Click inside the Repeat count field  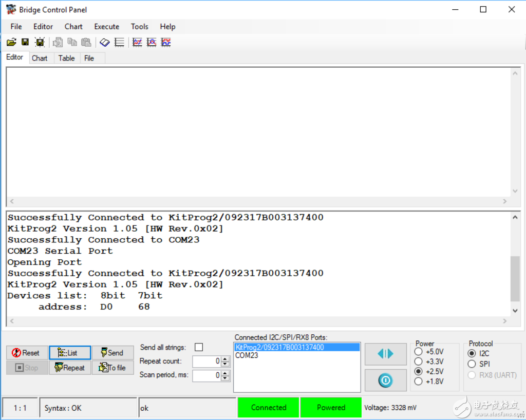pyautogui.click(x=207, y=361)
